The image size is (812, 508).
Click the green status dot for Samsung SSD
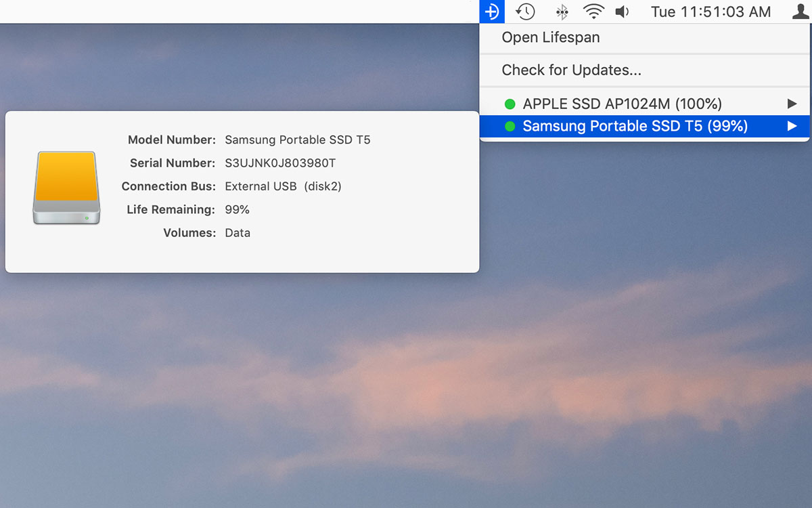pos(510,126)
